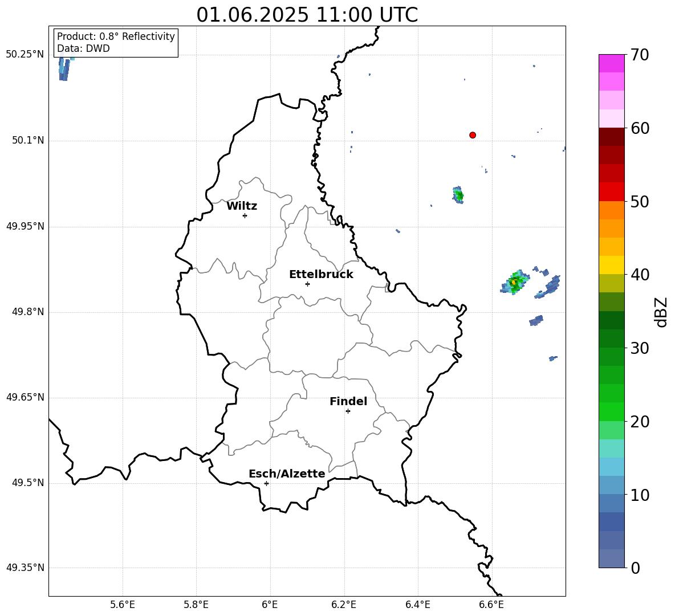Screen dimensions: 675x616
Task: Click the magenta top colorbar segment
Action: (611, 63)
